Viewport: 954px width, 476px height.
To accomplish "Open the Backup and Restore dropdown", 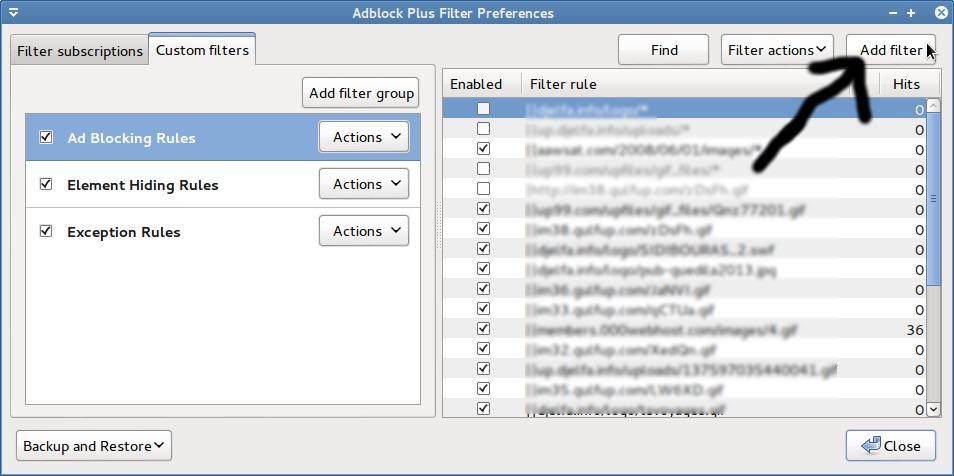I will [x=94, y=446].
